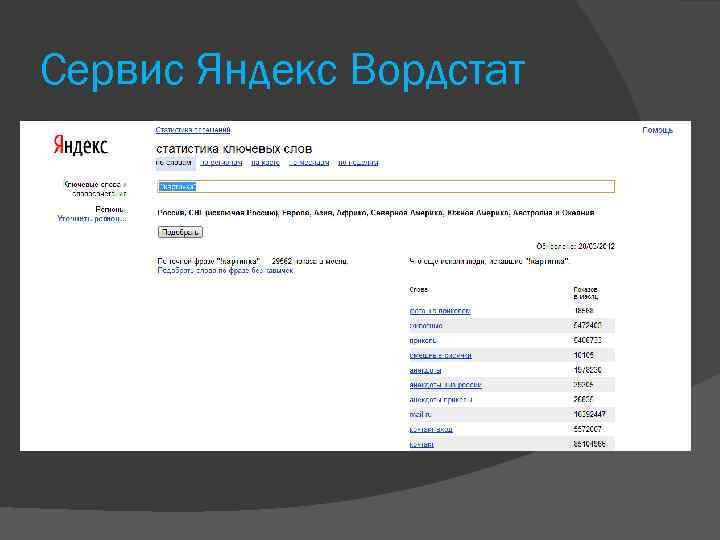Click the 'Показов в месяц' column header
This screenshot has height=540, width=720.
[x=585, y=293]
